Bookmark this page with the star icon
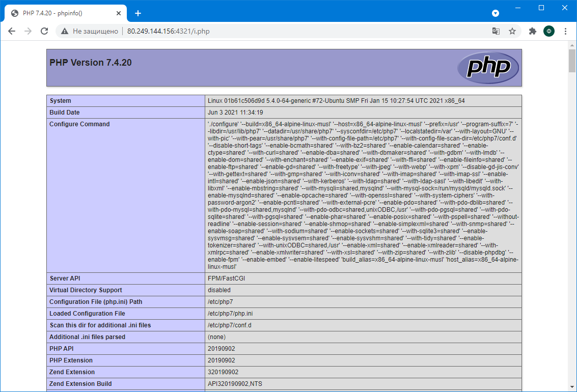This screenshot has height=392, width=577. [x=512, y=31]
